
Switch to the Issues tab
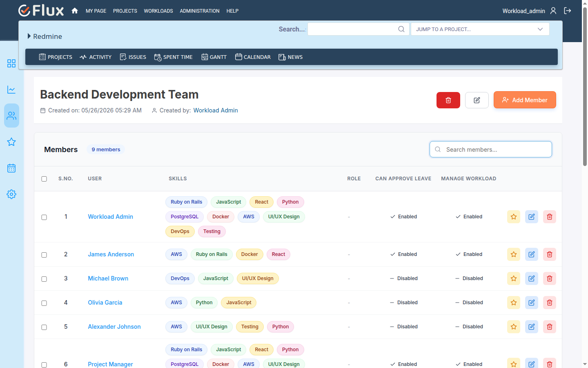(x=133, y=57)
